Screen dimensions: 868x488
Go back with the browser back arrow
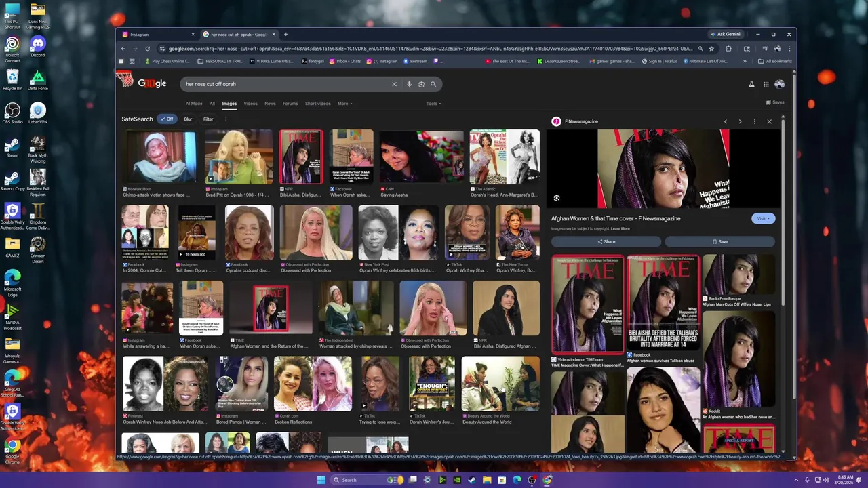point(123,49)
